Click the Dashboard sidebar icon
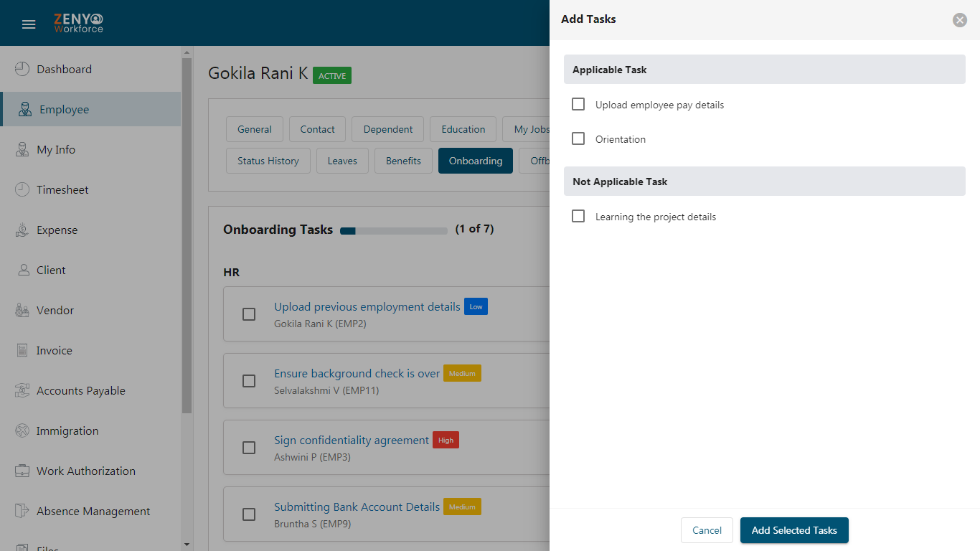The width and height of the screenshot is (980, 551). tap(22, 69)
